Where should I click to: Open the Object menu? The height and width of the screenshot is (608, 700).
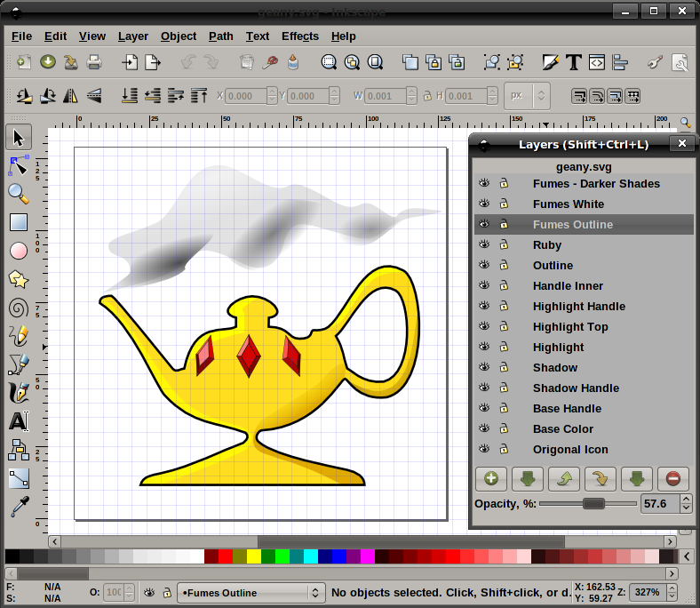pos(179,36)
